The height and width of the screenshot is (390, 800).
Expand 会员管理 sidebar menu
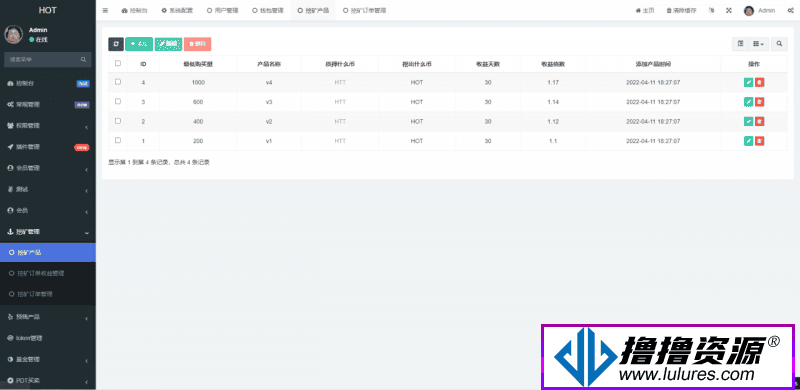[x=48, y=168]
